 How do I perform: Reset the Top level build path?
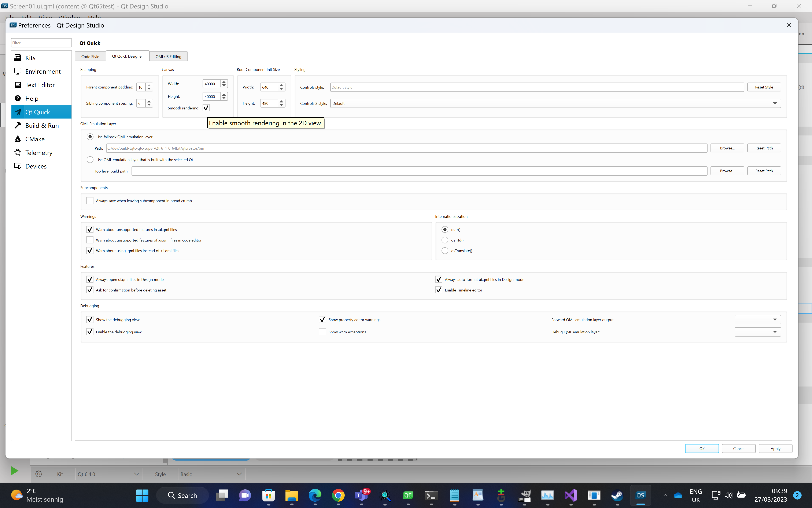point(764,171)
